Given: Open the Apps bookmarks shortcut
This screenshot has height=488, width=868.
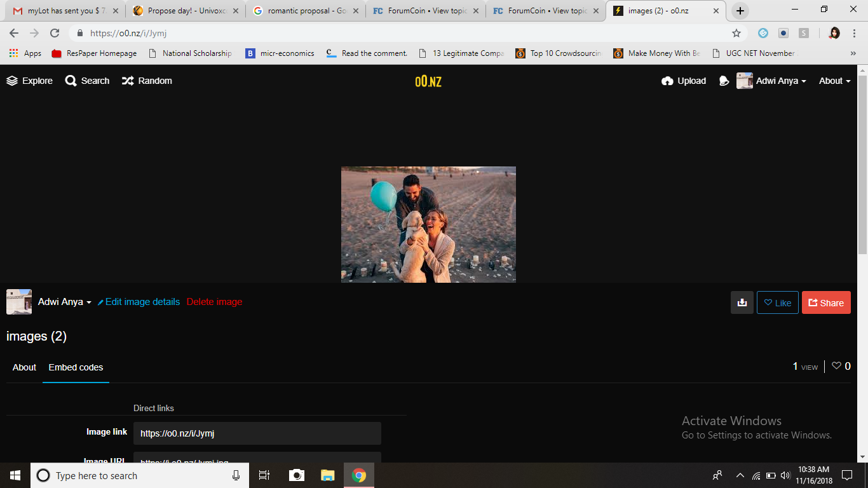Looking at the screenshot, I should [x=25, y=53].
